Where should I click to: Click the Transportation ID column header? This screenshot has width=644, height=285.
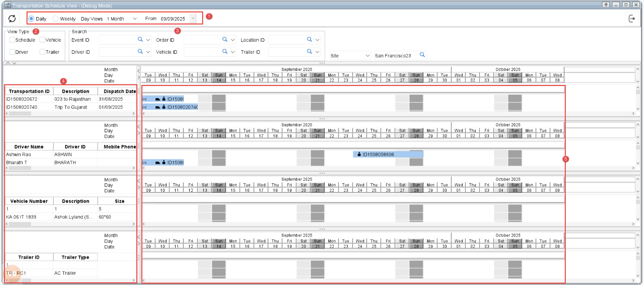click(29, 91)
